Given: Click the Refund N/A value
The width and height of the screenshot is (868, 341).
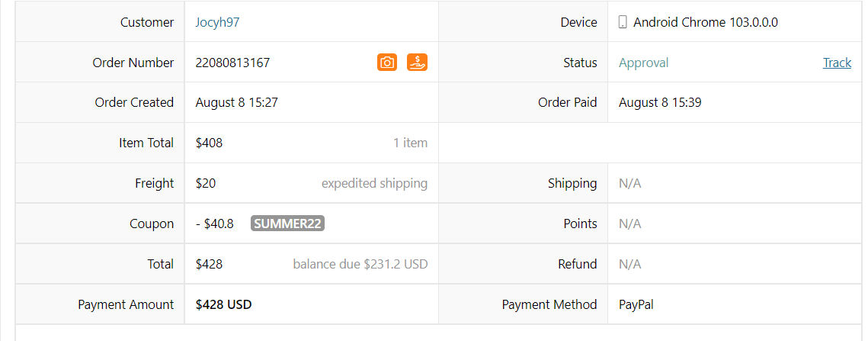Looking at the screenshot, I should click(x=630, y=264).
